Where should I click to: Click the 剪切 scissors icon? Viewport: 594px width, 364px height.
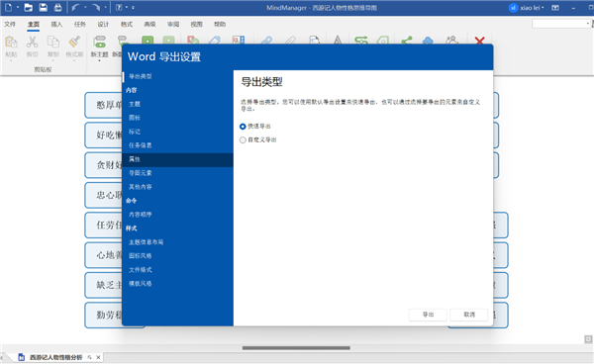click(33, 42)
